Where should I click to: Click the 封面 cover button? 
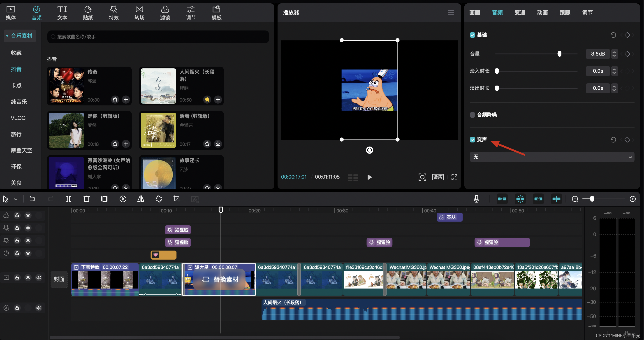59,279
